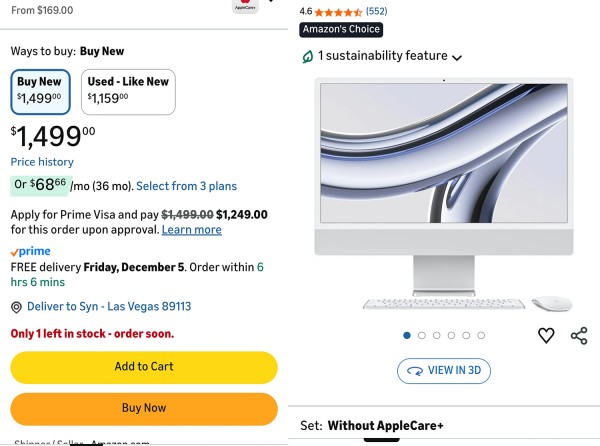Open Deliver to Syn - Las Vegas 89113
Screen dimensions: 600x446
pyautogui.click(x=108, y=307)
